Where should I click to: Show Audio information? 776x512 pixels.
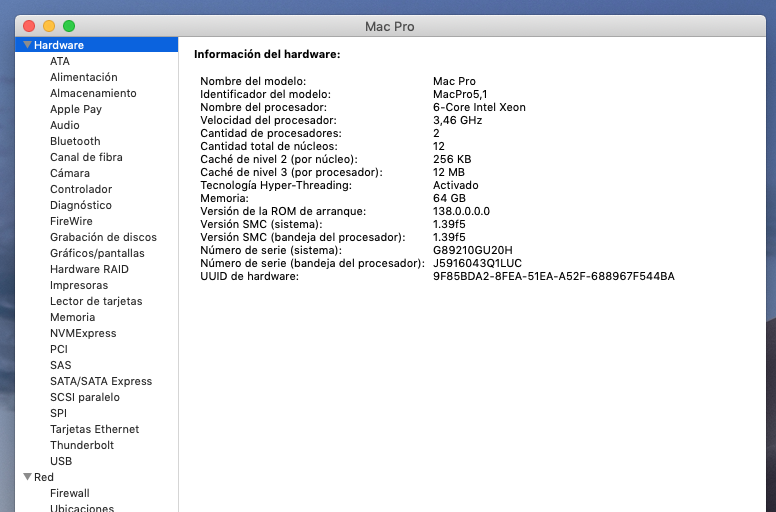[64, 125]
